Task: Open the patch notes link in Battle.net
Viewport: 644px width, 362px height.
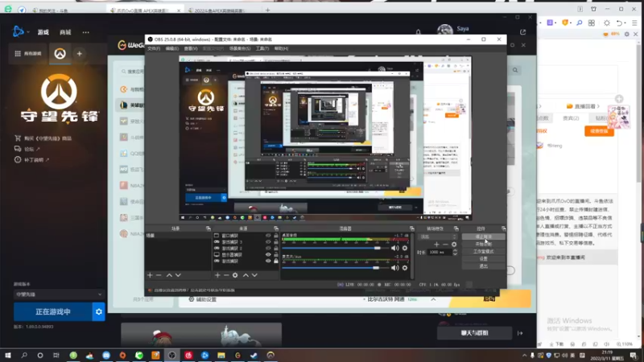Action: click(32, 159)
